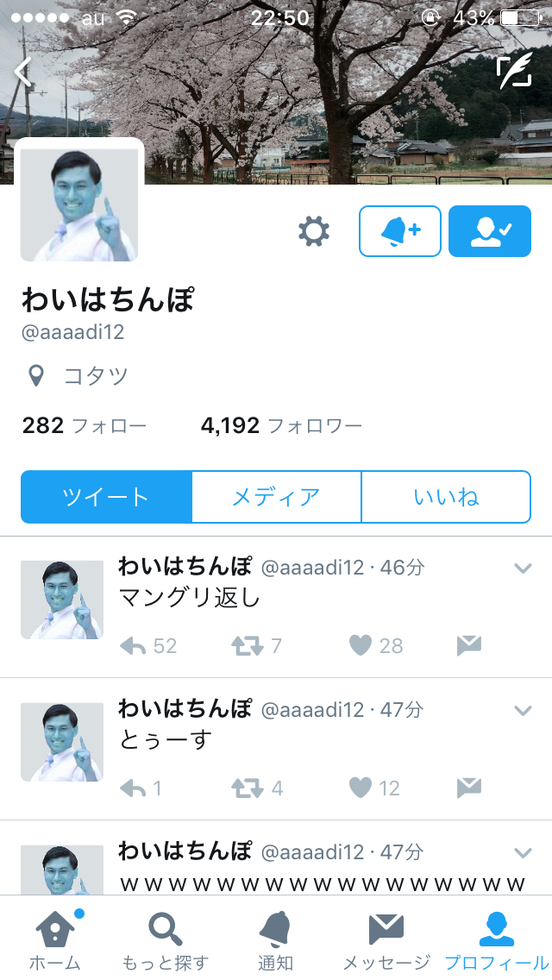The width and height of the screenshot is (552, 980).
Task: Open the compose tweet feather icon
Action: [515, 71]
